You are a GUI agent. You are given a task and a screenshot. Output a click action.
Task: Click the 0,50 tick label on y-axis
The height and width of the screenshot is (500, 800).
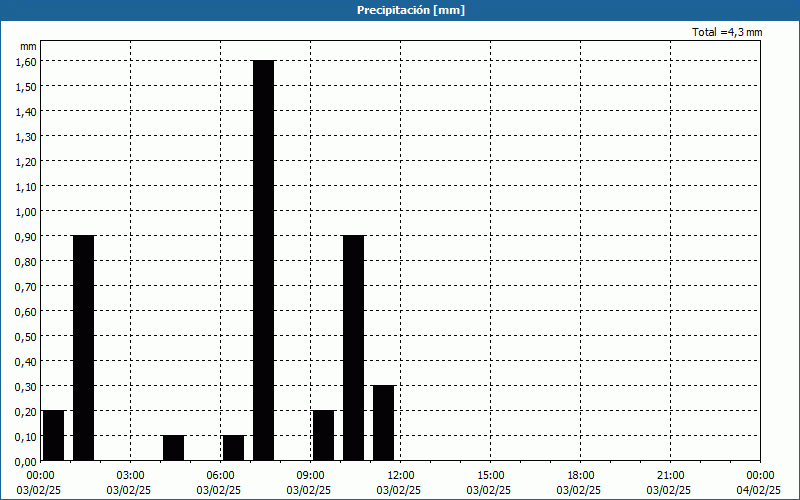click(26, 336)
